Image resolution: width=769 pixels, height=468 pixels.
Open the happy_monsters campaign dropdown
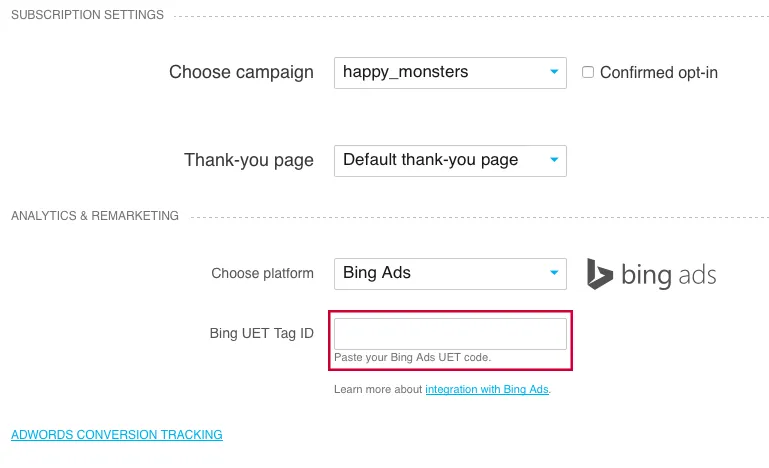point(450,73)
